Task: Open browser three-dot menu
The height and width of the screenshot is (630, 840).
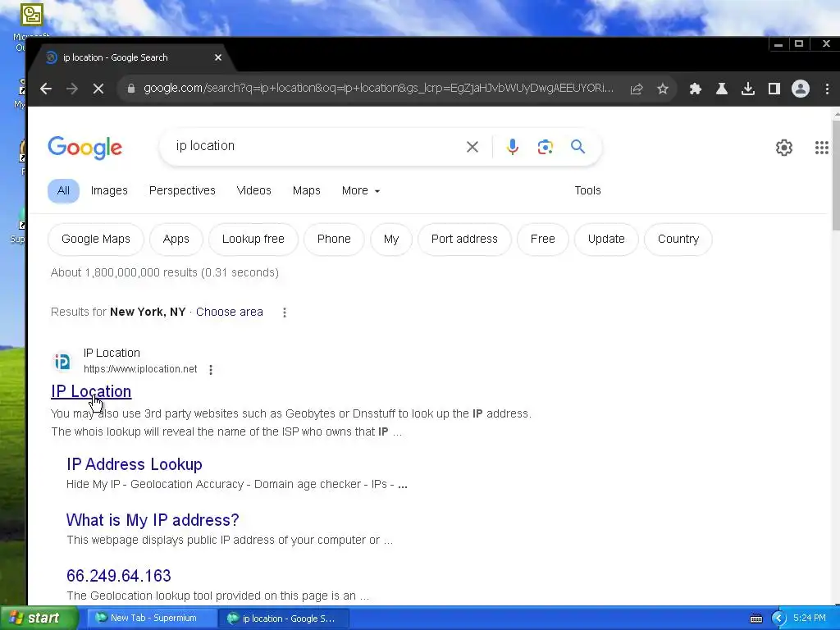Action: (827, 89)
